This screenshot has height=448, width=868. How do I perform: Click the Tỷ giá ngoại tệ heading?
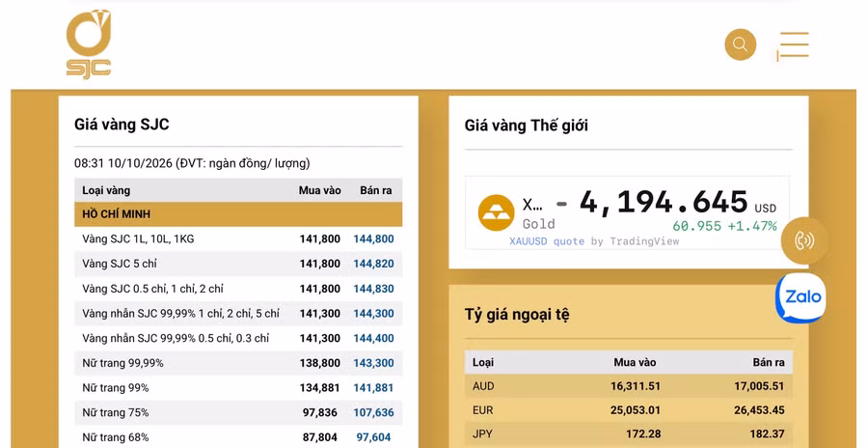[x=517, y=315]
